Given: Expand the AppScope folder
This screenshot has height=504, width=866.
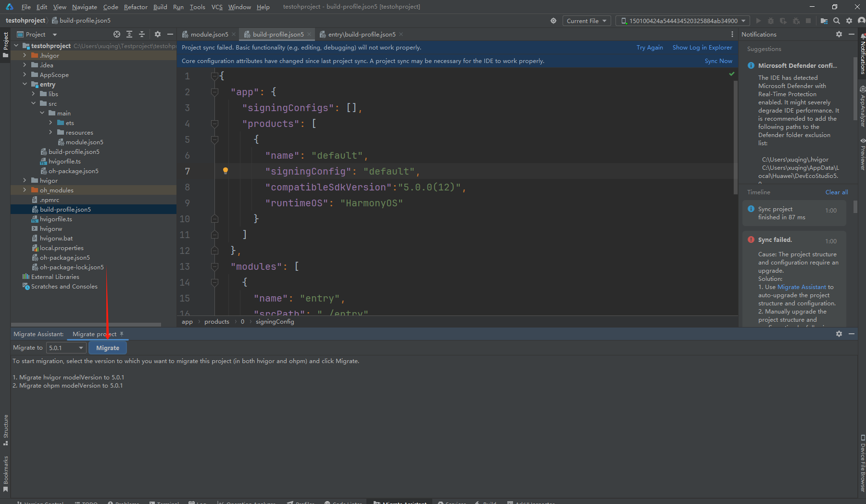Looking at the screenshot, I should click(x=25, y=75).
